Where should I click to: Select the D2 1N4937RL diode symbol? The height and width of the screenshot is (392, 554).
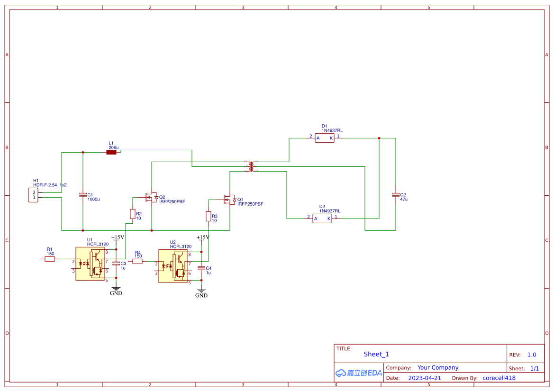point(322,219)
